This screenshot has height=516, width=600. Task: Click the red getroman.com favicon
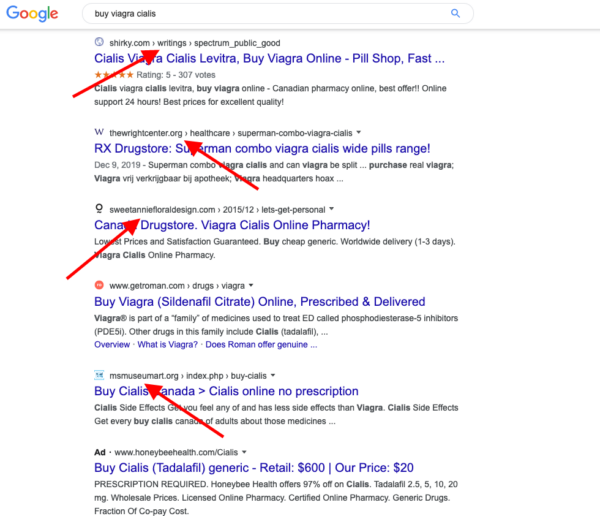(99, 285)
